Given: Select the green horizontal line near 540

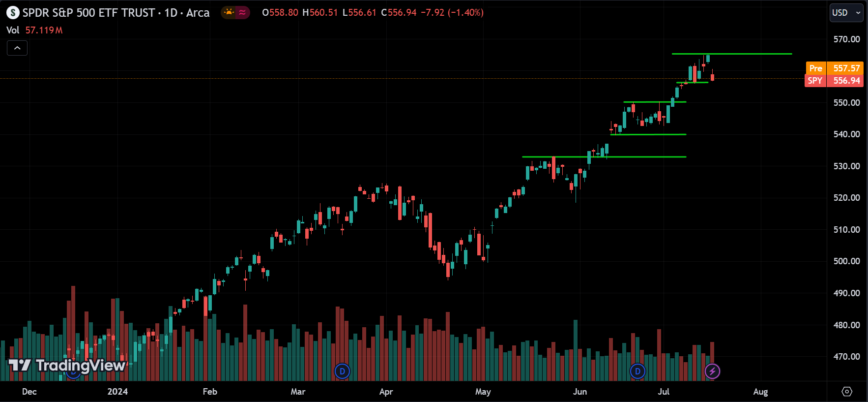Looking at the screenshot, I should [648, 134].
